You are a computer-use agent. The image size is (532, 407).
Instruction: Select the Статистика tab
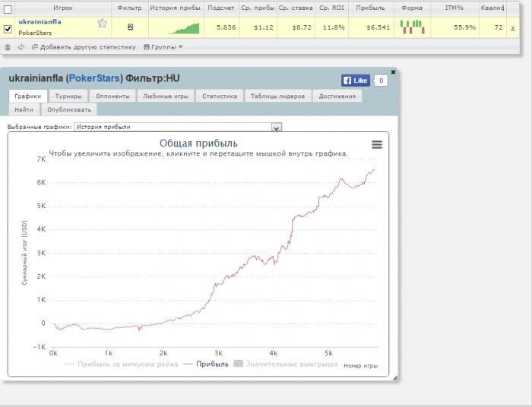pos(220,96)
